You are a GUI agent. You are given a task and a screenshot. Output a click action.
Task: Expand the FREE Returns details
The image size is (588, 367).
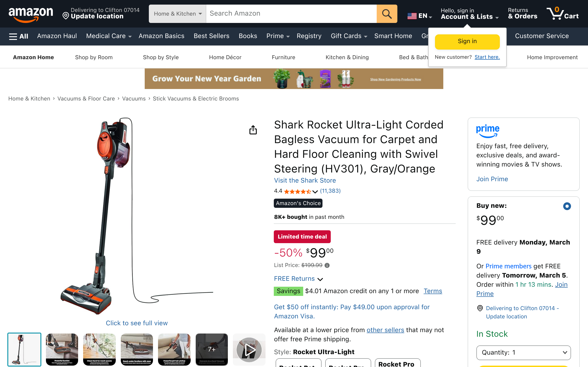(298, 279)
